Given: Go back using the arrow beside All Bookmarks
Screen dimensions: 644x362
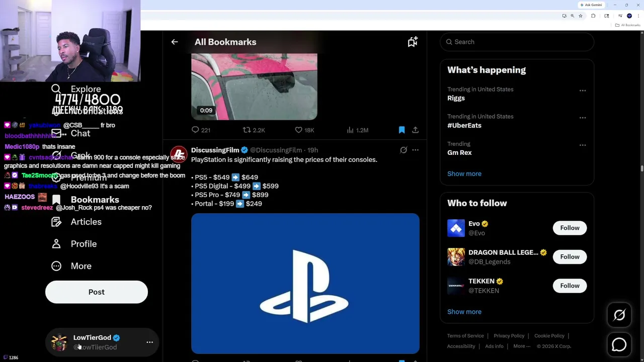Looking at the screenshot, I should pyautogui.click(x=175, y=42).
